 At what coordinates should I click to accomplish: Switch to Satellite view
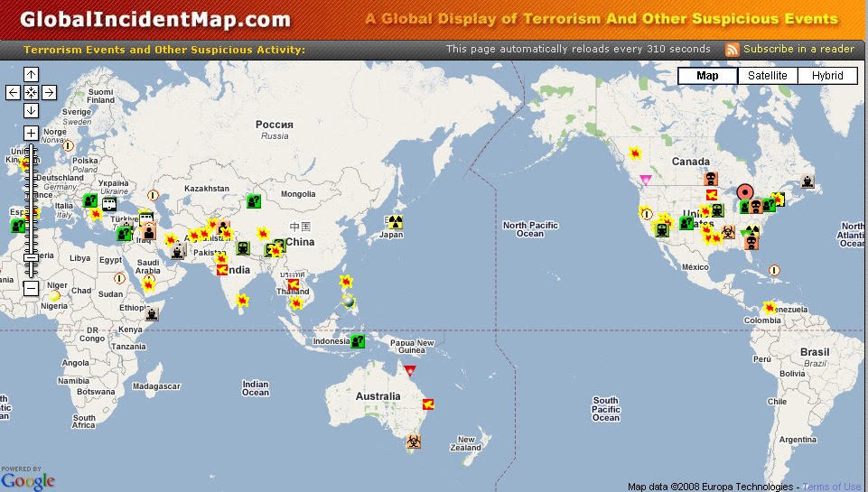pyautogui.click(x=767, y=76)
